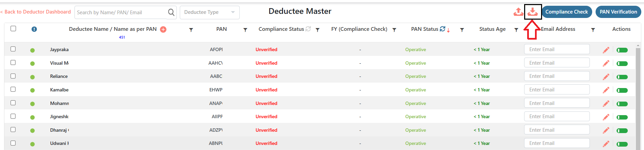Open the PAN column filter
The height and width of the screenshot is (150, 644).
(x=245, y=30)
